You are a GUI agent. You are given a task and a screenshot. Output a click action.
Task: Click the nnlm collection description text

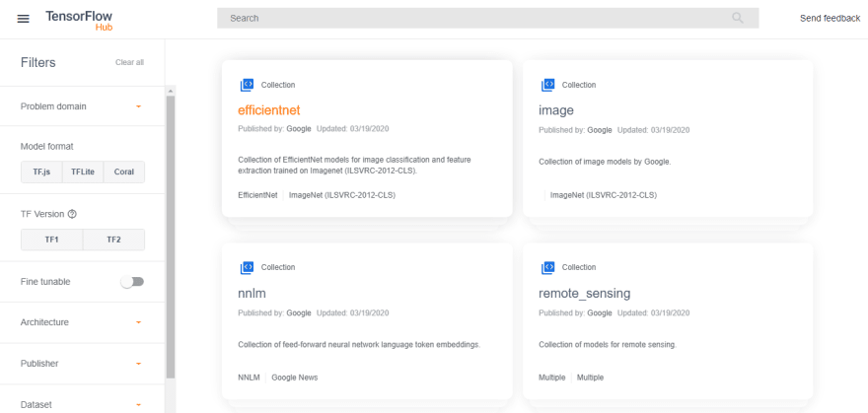point(359,344)
